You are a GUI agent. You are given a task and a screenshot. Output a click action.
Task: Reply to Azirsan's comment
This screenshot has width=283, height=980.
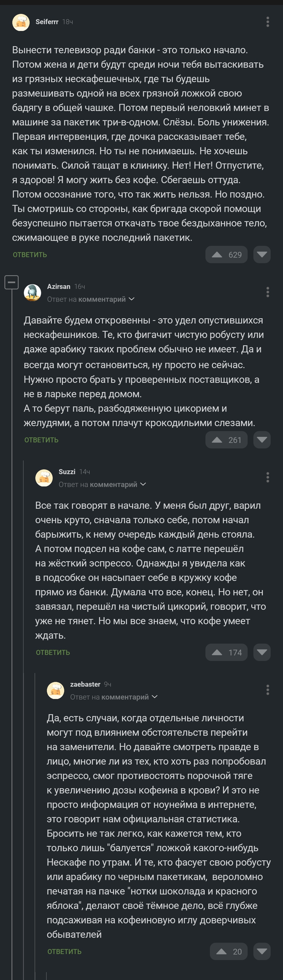pyautogui.click(x=41, y=440)
